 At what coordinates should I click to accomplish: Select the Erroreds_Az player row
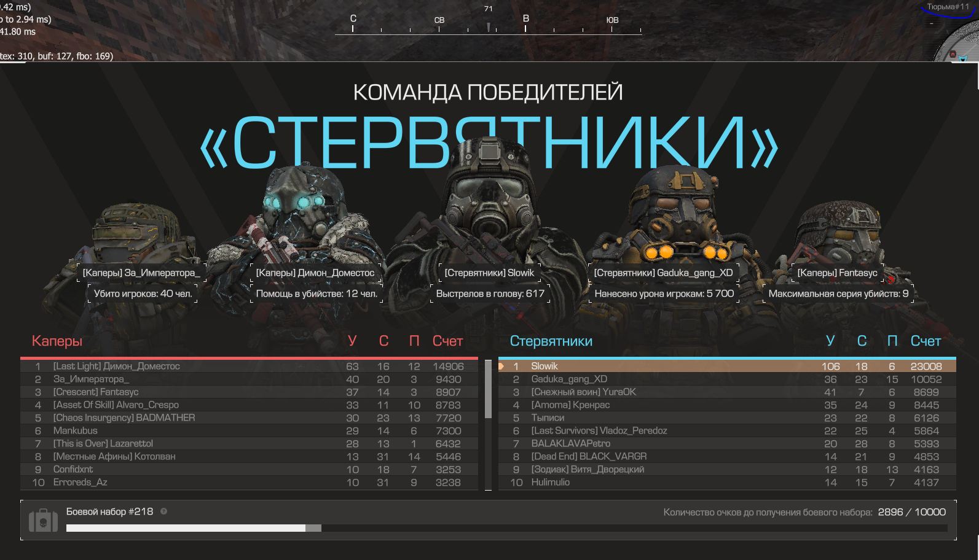click(249, 483)
